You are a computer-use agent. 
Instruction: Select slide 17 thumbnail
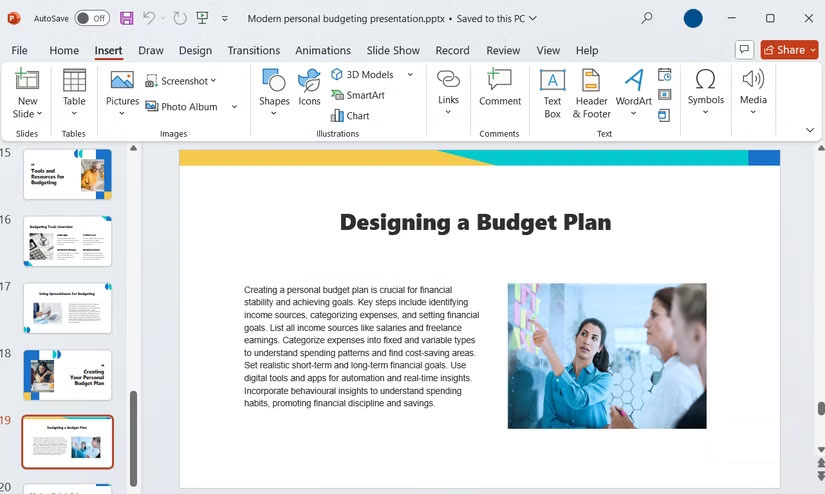point(68,308)
